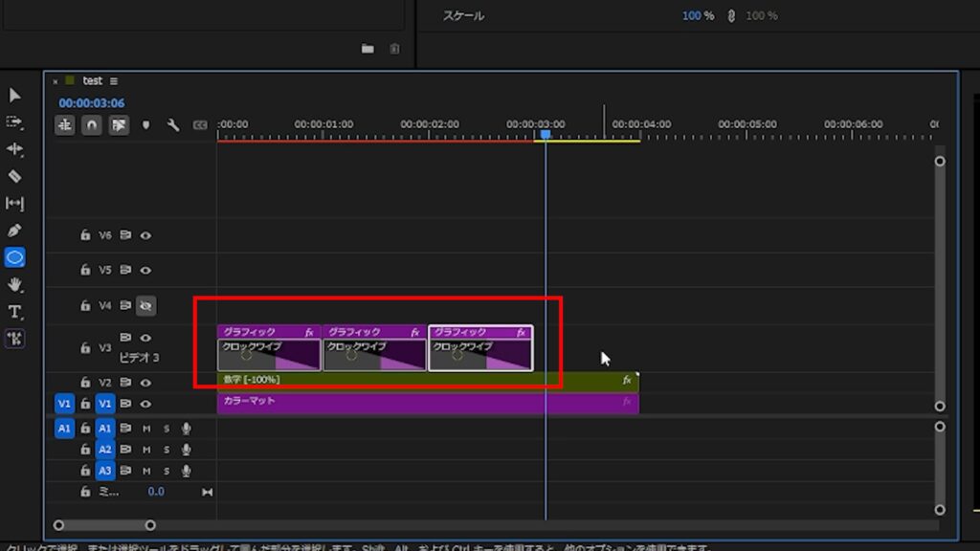Screen dimensions: 980x551
Task: Click the highlighted Ellipse tool
Action: click(x=14, y=257)
